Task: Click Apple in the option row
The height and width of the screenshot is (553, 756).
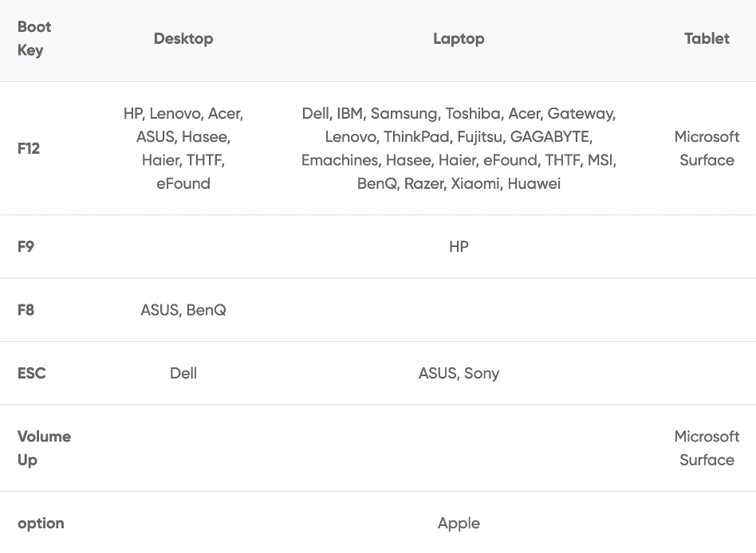Action: click(459, 524)
